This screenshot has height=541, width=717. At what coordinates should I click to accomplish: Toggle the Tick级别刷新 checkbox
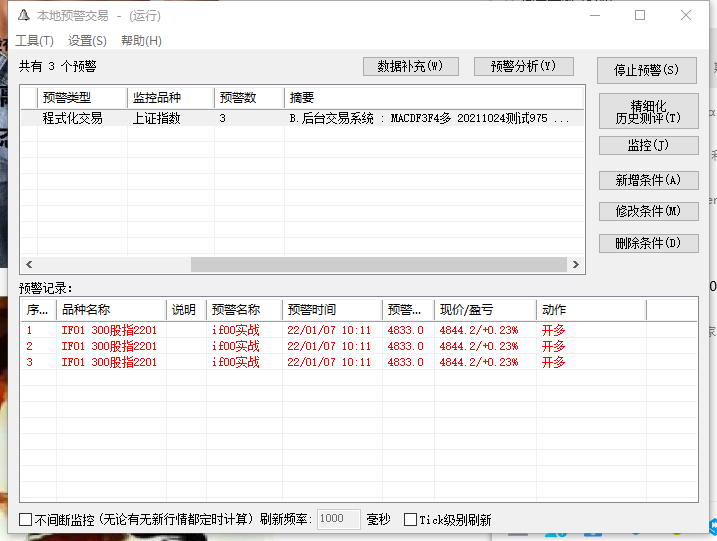coord(410,520)
